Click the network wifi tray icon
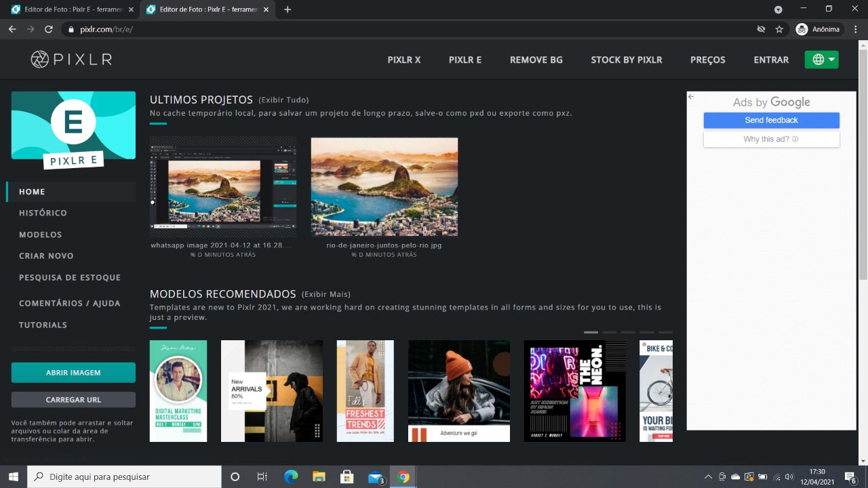 point(776,476)
